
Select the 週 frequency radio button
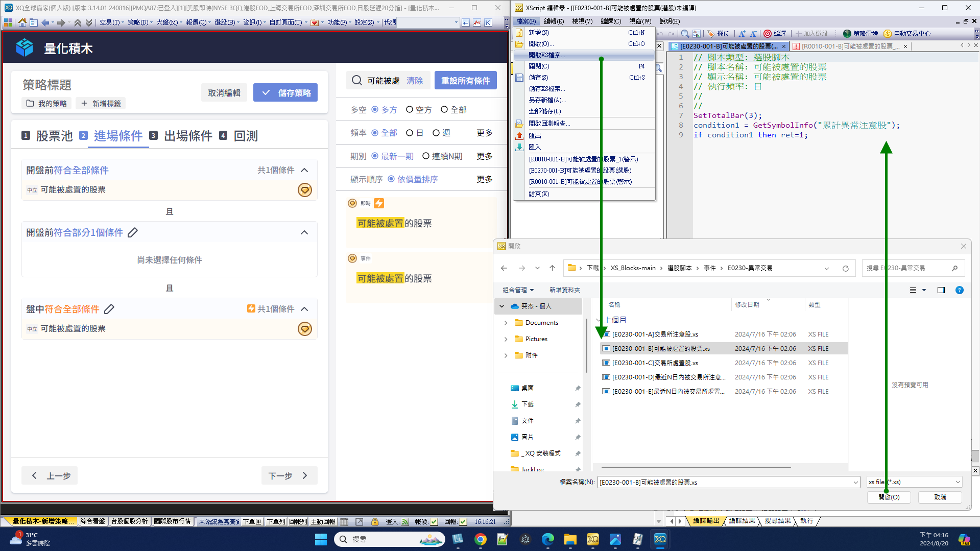click(x=437, y=133)
